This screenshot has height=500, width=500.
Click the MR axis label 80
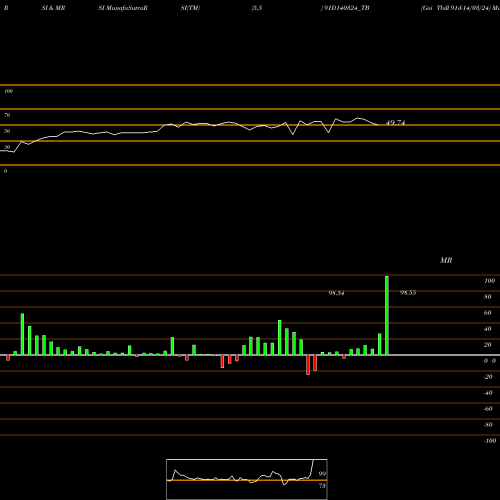click(488, 297)
